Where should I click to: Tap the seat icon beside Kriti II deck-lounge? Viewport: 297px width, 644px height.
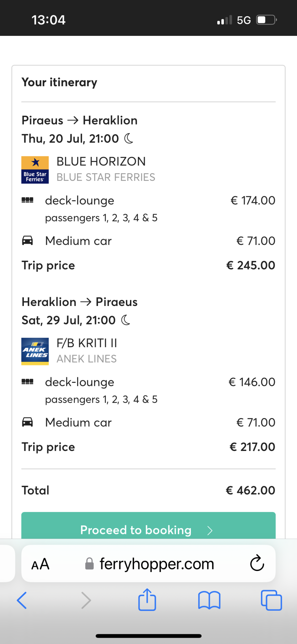coord(27,382)
